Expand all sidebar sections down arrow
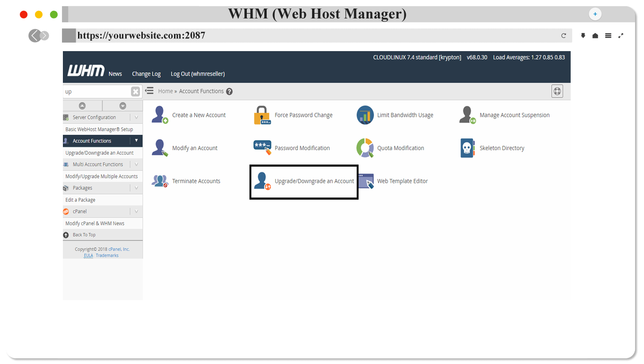 pos(123,106)
